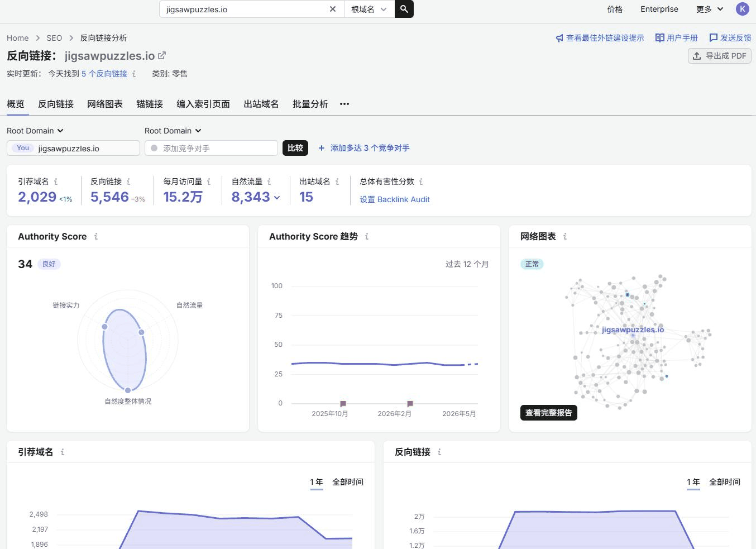This screenshot has width=756, height=549.
Task: Click the info icon beside 出站域名 metric
Action: pyautogui.click(x=337, y=182)
